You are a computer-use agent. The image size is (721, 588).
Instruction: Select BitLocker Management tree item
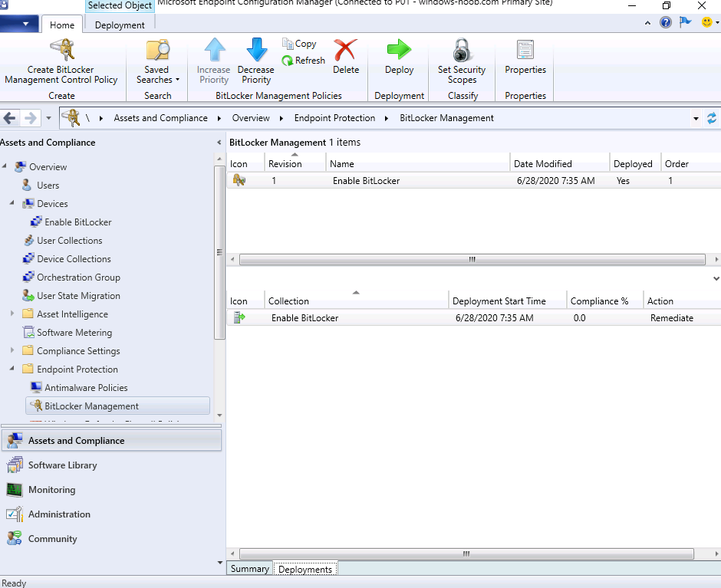tap(117, 406)
